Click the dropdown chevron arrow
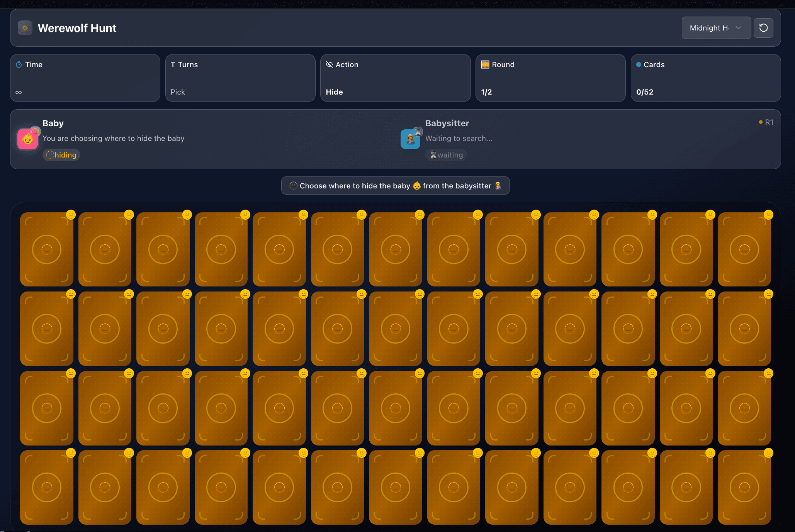795x532 pixels. [x=739, y=28]
